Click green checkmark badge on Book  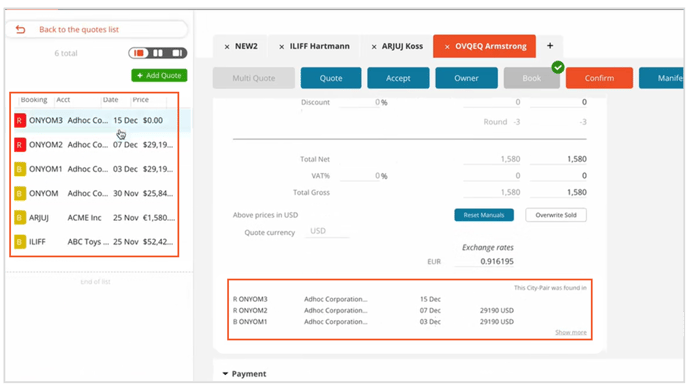558,68
